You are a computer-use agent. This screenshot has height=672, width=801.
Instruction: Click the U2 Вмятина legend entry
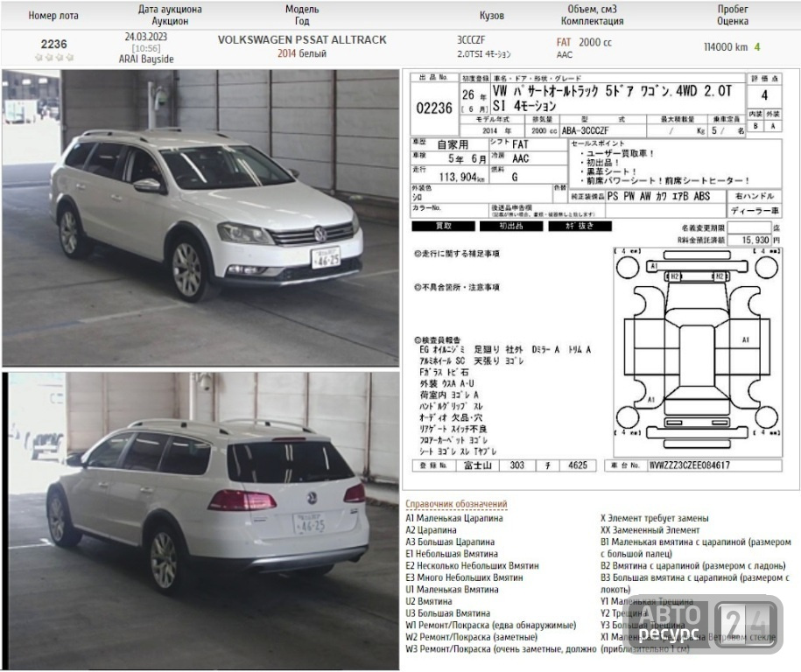point(429,601)
